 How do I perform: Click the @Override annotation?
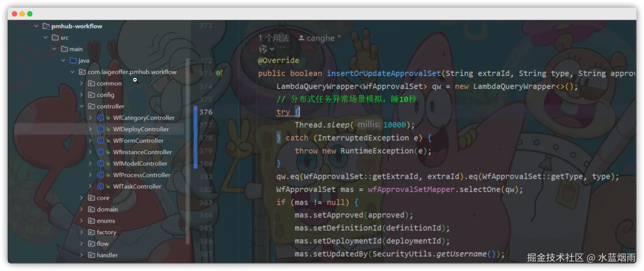tap(279, 60)
